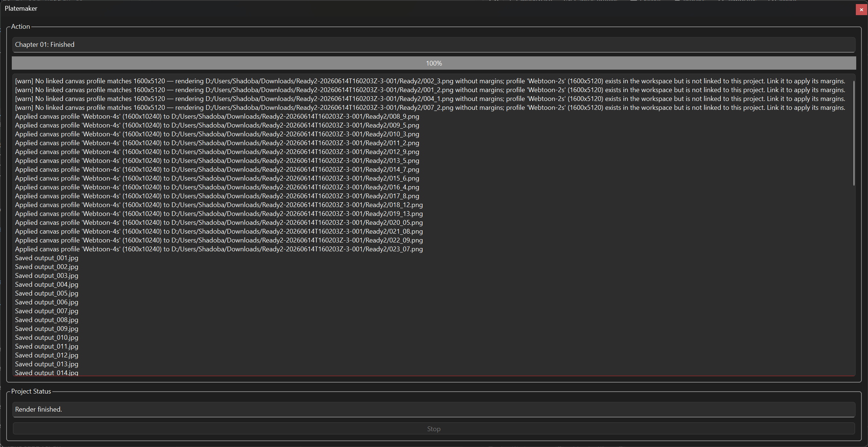The width and height of the screenshot is (868, 447).
Task: Select log line for Ready2/020_05.png
Action: 219,223
